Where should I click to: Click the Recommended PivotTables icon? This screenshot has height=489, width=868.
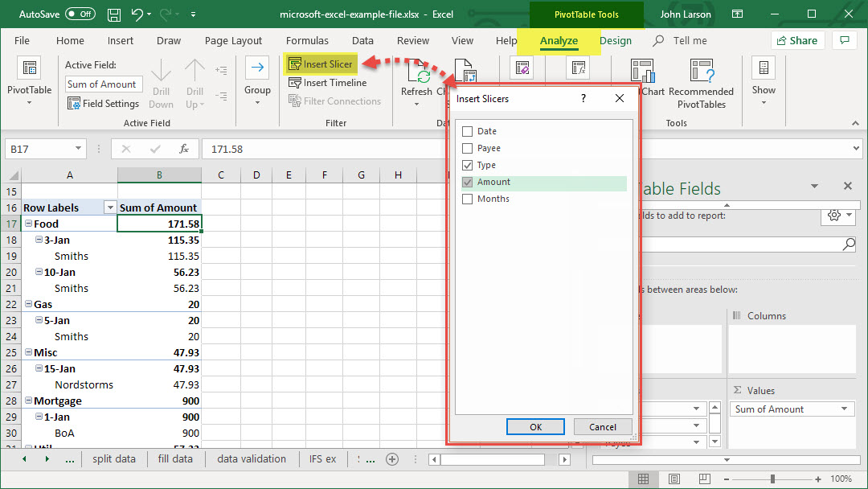coord(701,72)
